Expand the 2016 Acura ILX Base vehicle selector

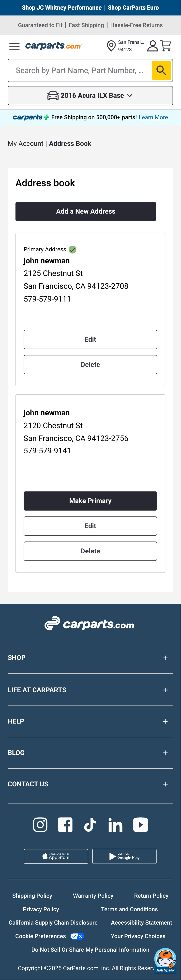tap(90, 96)
